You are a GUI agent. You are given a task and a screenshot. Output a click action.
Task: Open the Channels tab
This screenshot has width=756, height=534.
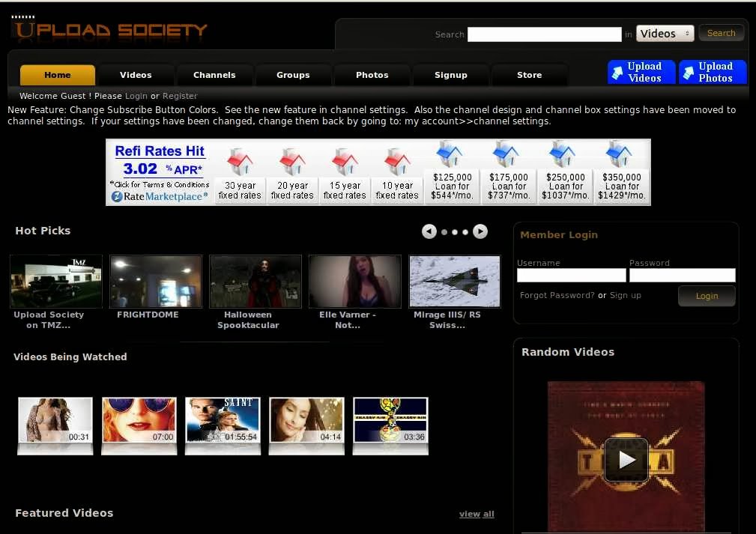click(x=214, y=75)
